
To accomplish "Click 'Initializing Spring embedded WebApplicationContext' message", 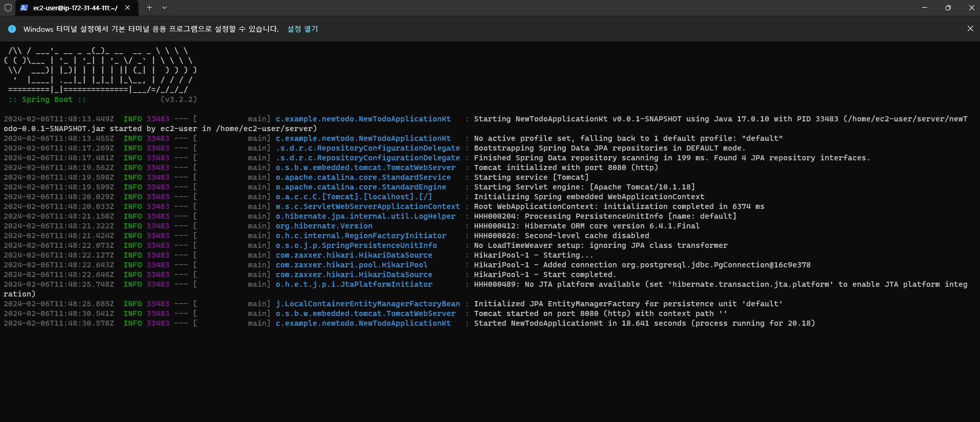I will tap(589, 197).
